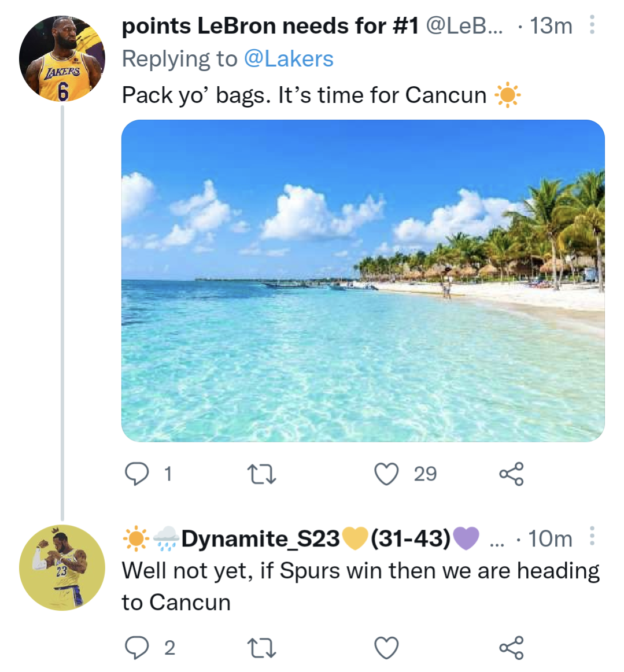Retweet Dynamite_S23's reply
Screen dimensions: 624x672
(x=263, y=647)
